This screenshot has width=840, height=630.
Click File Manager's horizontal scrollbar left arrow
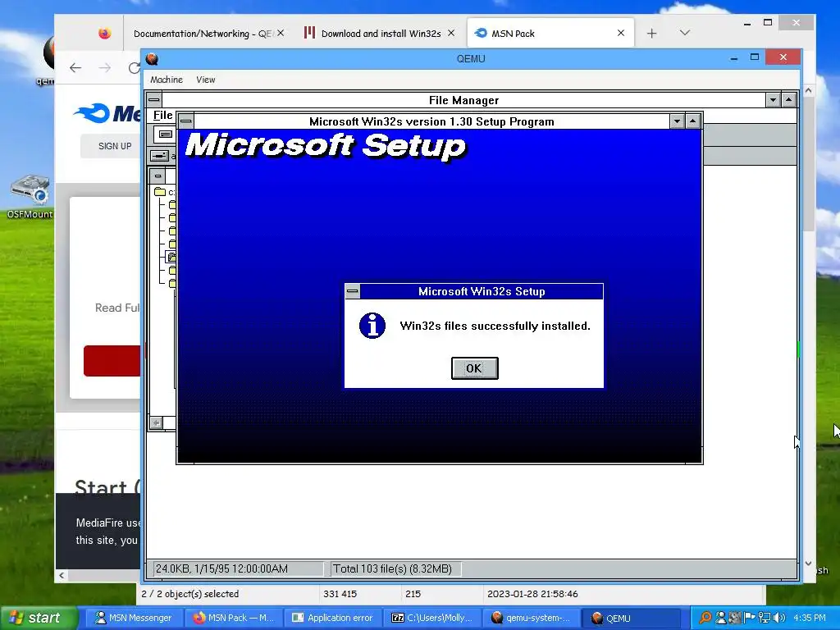tap(156, 423)
